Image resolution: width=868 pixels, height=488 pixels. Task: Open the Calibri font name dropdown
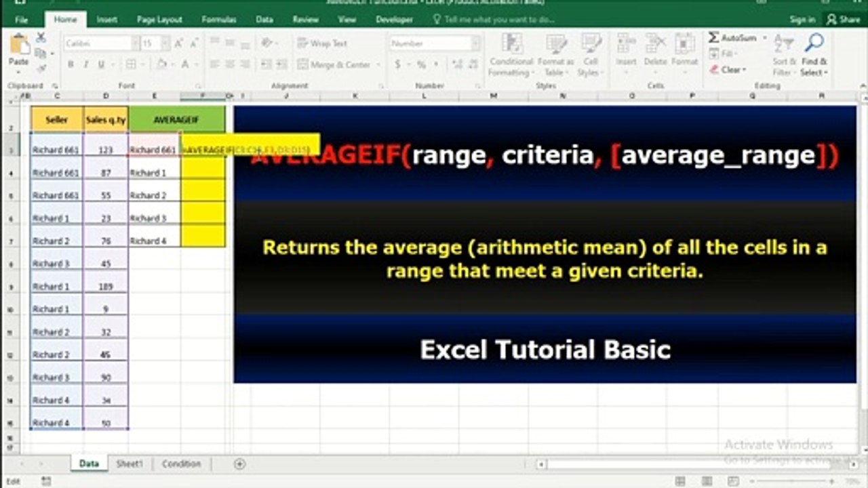pyautogui.click(x=134, y=43)
